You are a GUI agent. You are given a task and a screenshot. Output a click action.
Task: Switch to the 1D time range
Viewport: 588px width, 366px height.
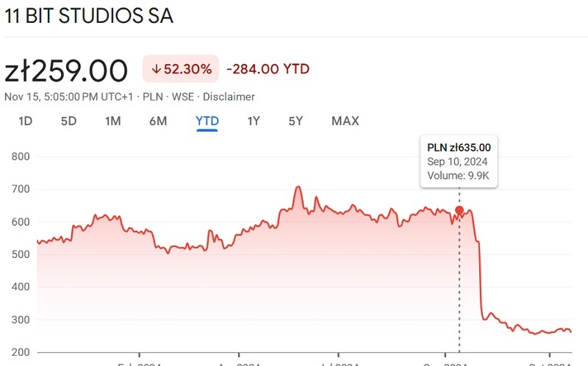point(25,121)
